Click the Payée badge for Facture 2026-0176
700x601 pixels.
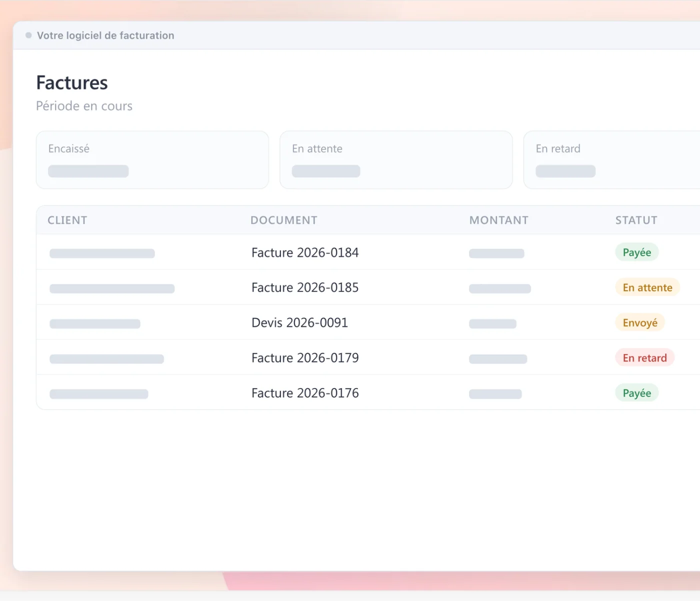(637, 393)
